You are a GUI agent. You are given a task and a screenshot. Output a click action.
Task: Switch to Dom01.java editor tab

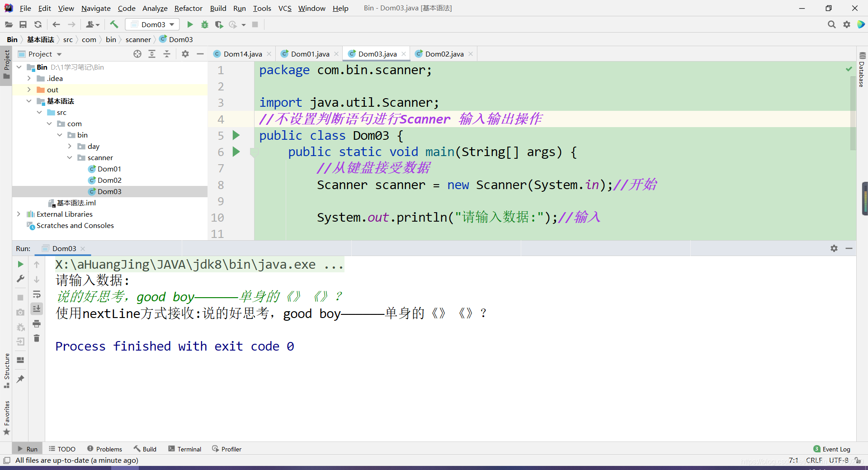310,54
